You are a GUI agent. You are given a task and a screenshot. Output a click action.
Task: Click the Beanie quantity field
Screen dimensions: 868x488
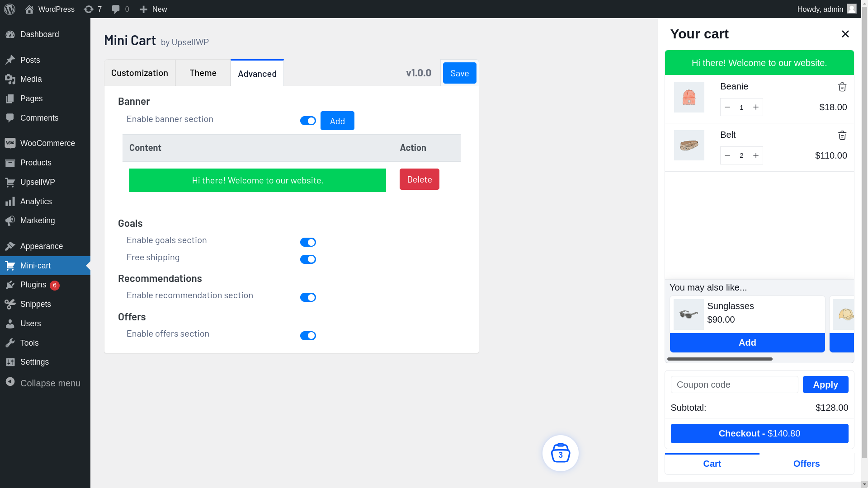(741, 107)
